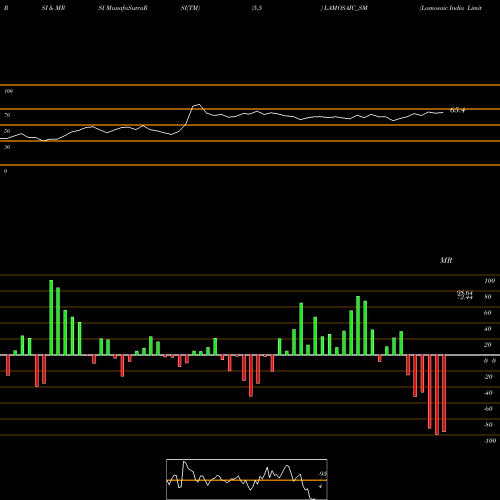Click the 'LAMOSAIC_SM' ticker symbol text
The width and height of the screenshot is (500, 500).
[346, 8]
